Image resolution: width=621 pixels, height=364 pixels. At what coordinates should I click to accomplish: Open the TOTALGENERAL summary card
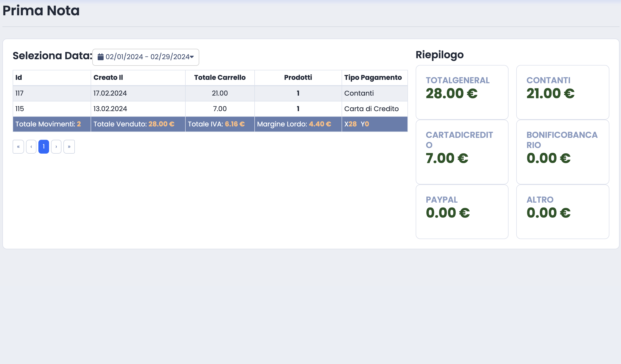(462, 92)
